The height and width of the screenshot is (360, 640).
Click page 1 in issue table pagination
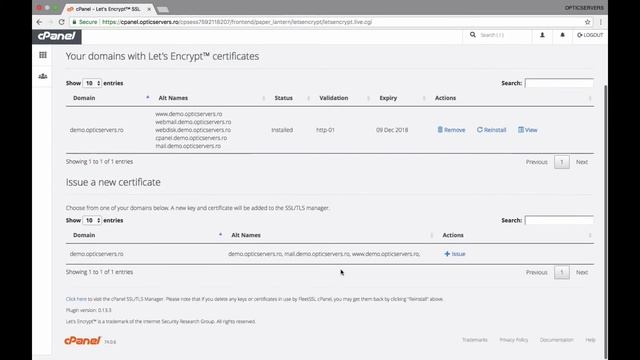(562, 272)
